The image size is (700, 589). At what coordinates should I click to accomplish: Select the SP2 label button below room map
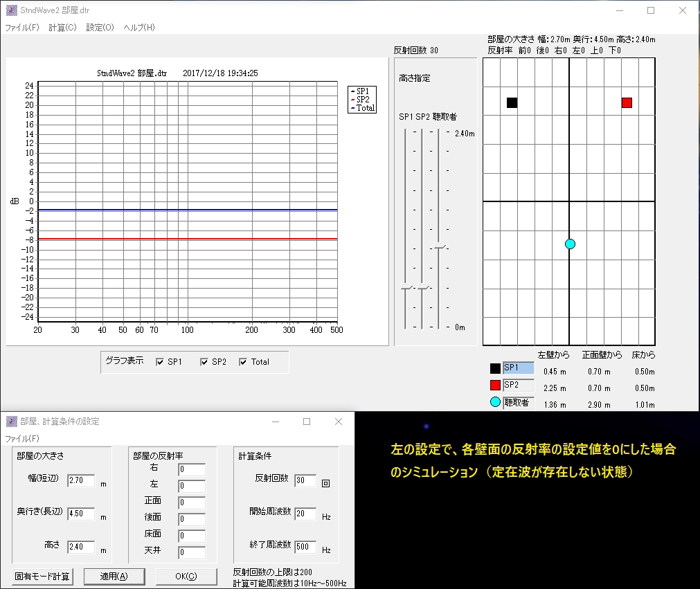coord(519,385)
